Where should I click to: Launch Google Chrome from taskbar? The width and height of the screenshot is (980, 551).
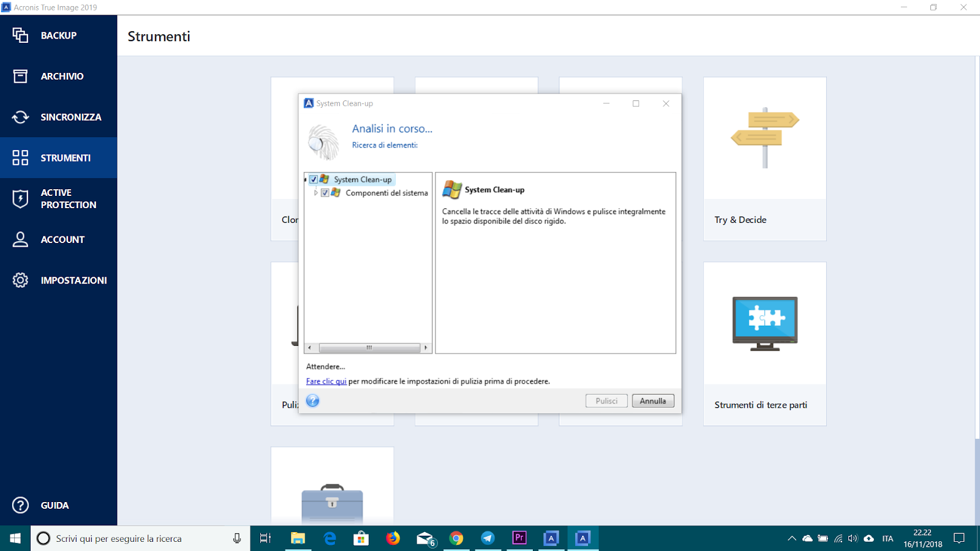pos(456,538)
